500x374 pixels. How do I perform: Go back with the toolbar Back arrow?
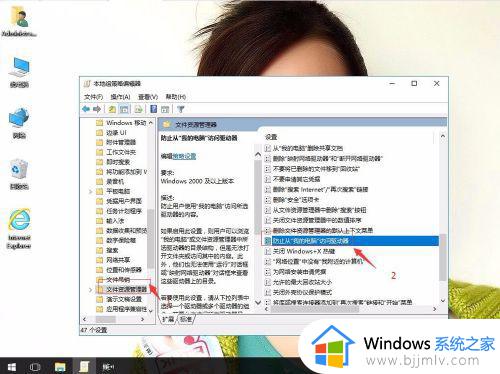tap(86, 109)
